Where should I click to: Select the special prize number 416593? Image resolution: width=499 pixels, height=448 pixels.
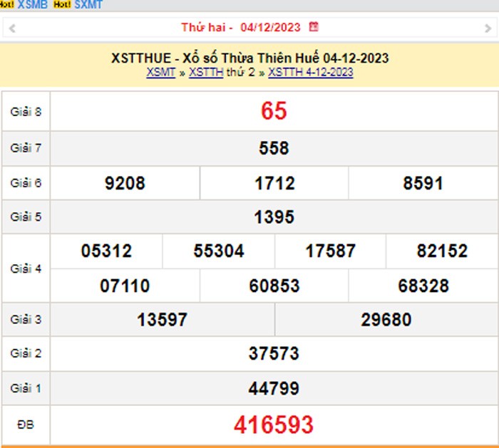point(274,425)
